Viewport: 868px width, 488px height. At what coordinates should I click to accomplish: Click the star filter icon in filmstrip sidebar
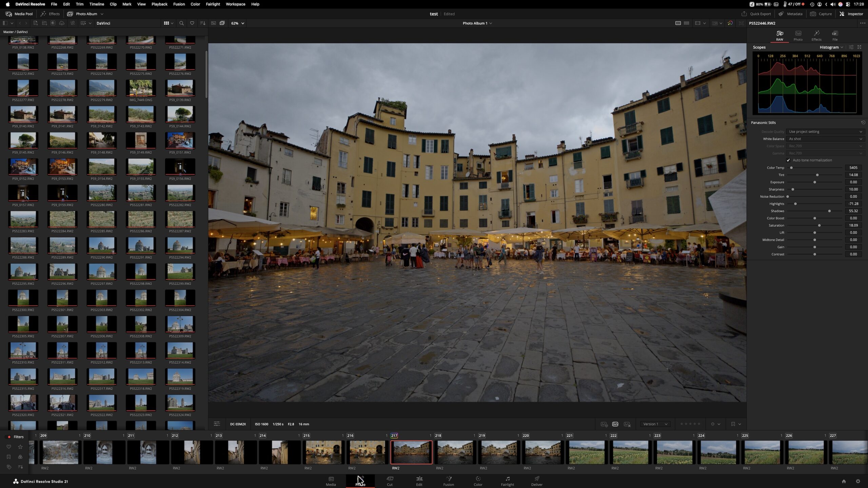pyautogui.click(x=20, y=447)
